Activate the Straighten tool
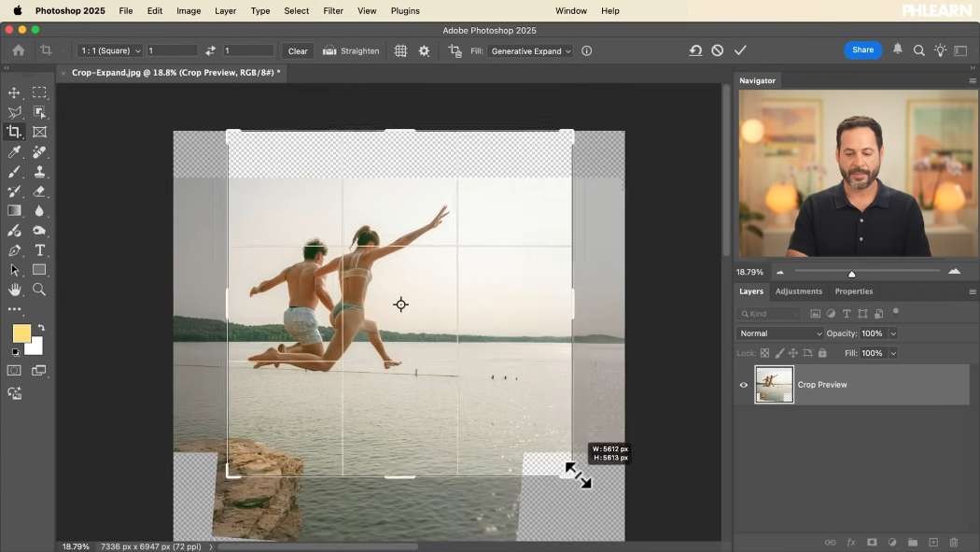 351,51
